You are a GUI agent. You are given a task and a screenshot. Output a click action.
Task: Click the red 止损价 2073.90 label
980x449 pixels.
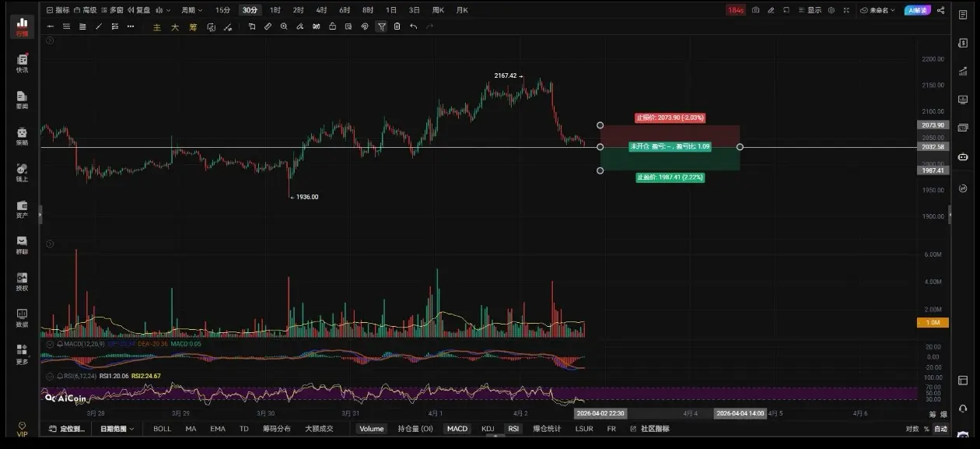(x=670, y=118)
